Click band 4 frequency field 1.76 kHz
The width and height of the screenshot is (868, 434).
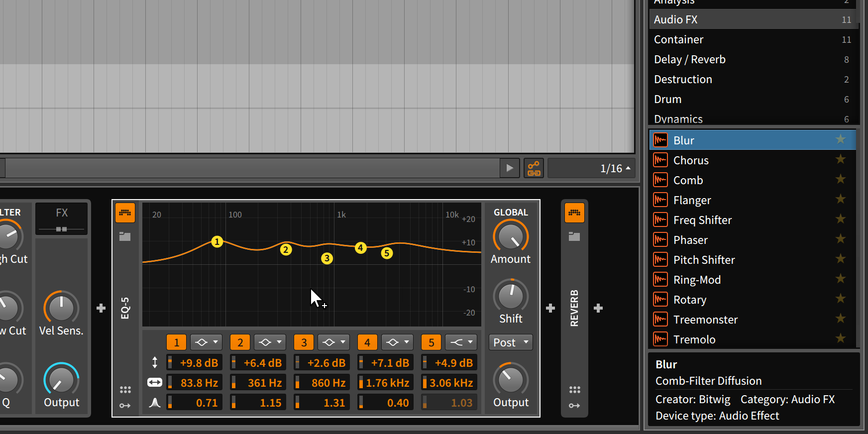(386, 383)
